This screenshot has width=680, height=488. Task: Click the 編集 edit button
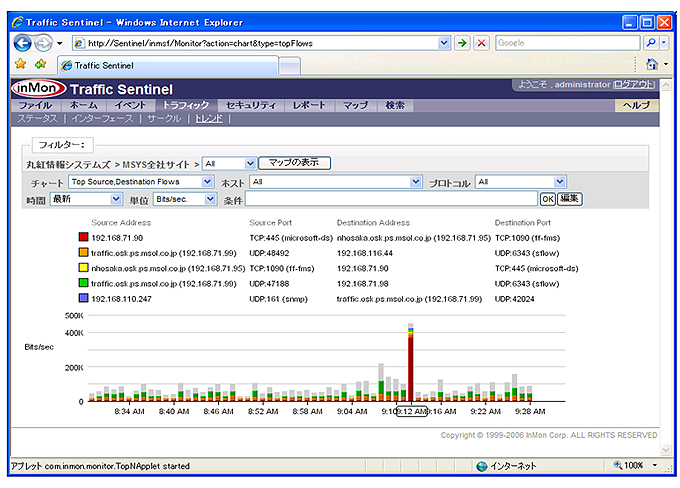[569, 199]
